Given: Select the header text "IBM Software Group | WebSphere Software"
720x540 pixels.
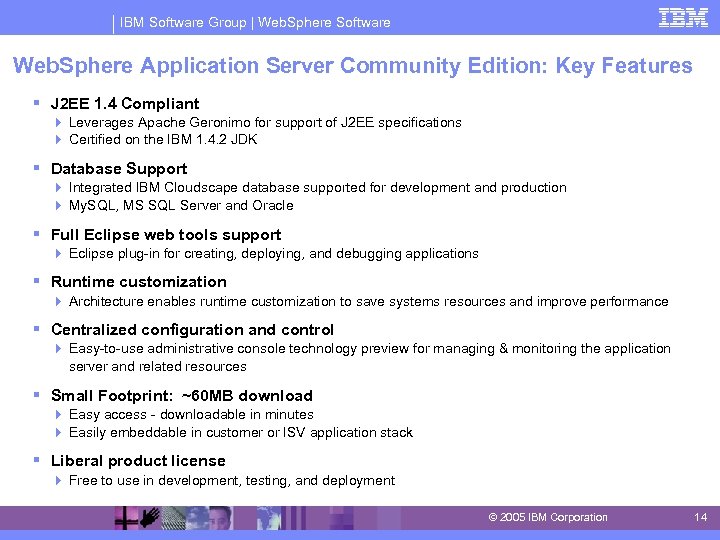Looking at the screenshot, I should [255, 22].
